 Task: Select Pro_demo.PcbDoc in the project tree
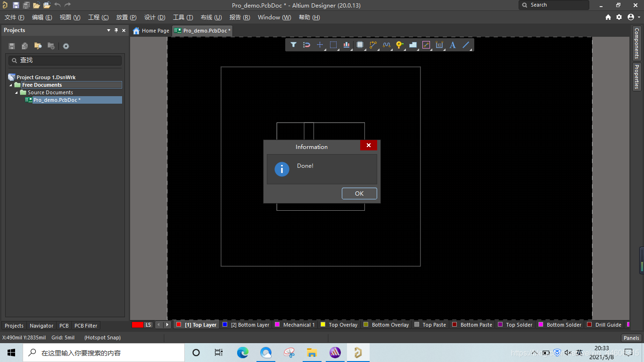pos(57,100)
